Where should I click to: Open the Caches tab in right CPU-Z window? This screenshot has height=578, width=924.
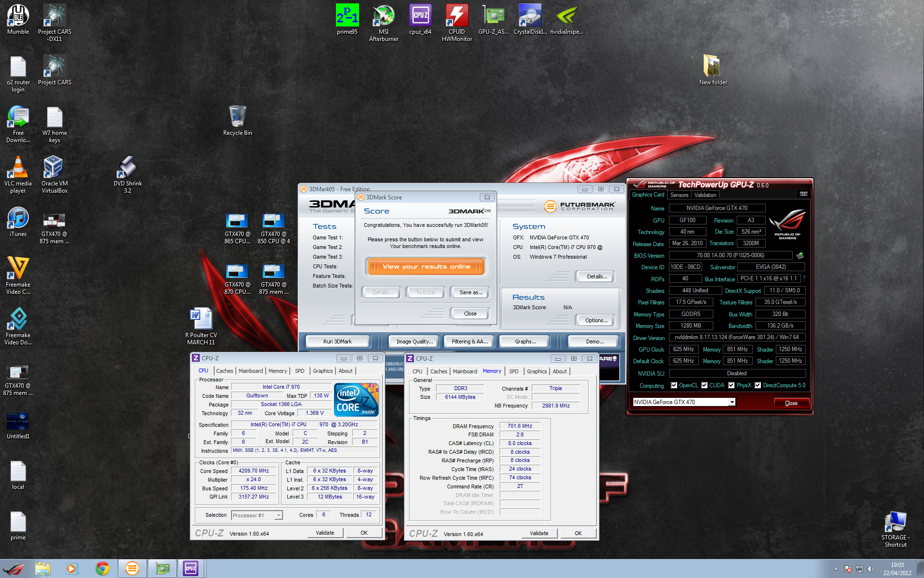(438, 371)
